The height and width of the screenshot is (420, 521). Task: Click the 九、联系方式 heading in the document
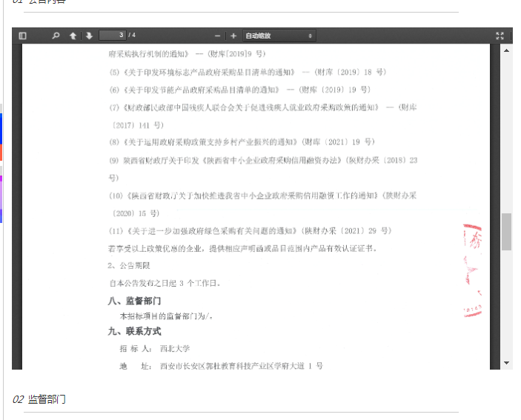tap(134, 331)
